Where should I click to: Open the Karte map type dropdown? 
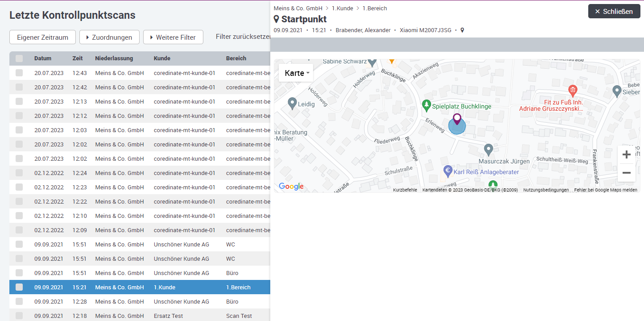pyautogui.click(x=296, y=73)
